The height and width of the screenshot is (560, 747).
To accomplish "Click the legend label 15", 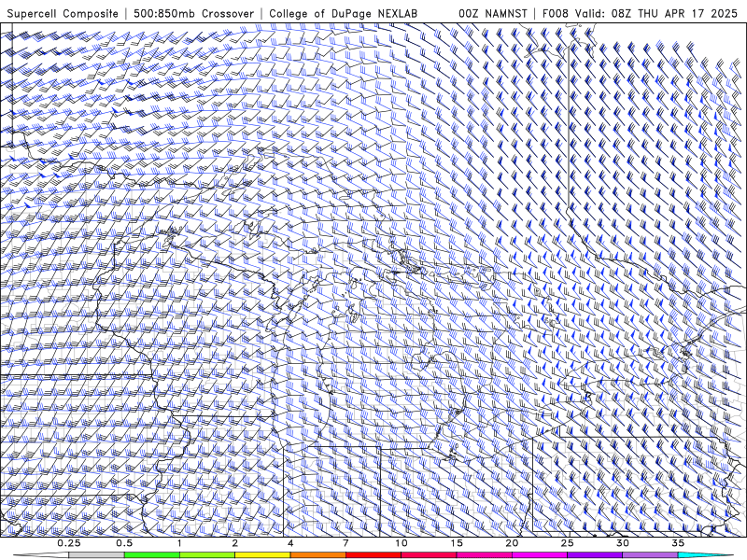I will [x=457, y=543].
